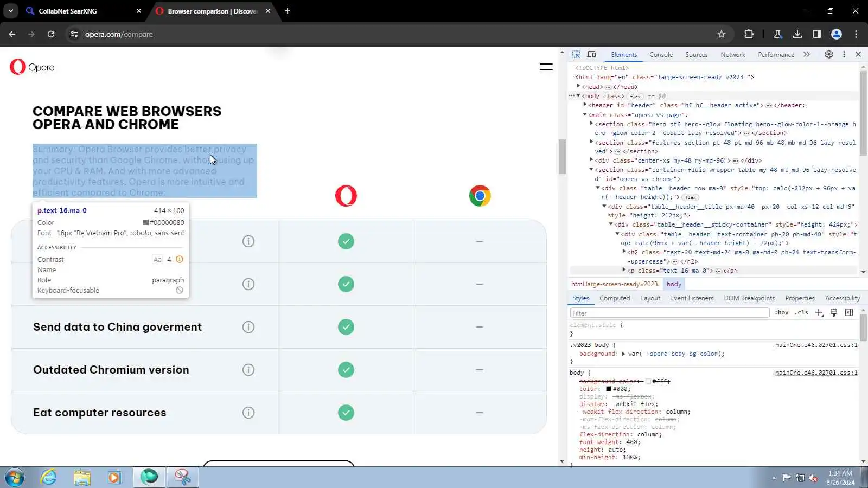Collapse the body element node
Viewport: 868px width, 488px height.
pos(578,95)
